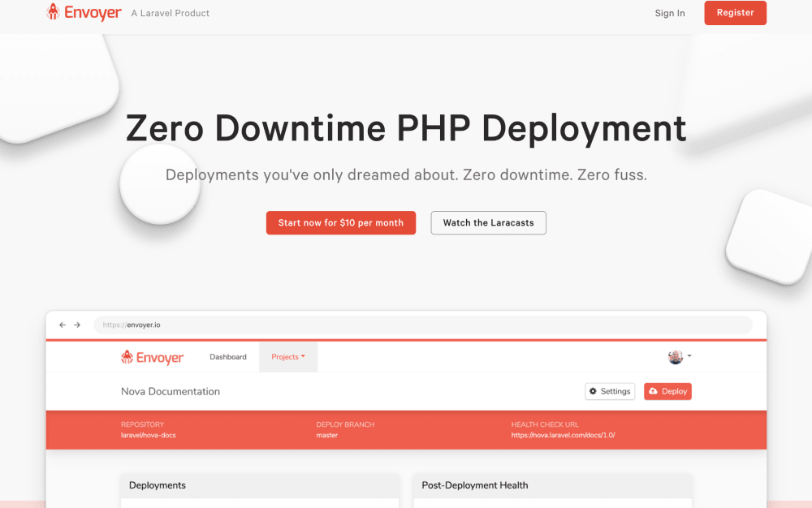Hit the Deploy cloud button
812x508 pixels.
tap(667, 391)
